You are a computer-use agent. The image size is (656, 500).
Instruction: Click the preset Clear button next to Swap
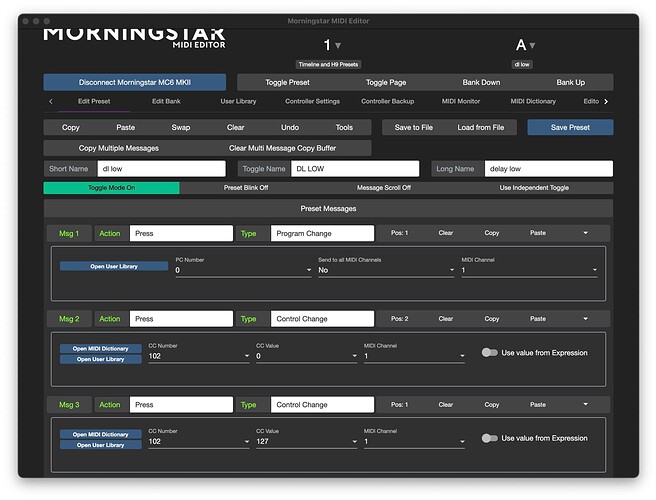236,127
